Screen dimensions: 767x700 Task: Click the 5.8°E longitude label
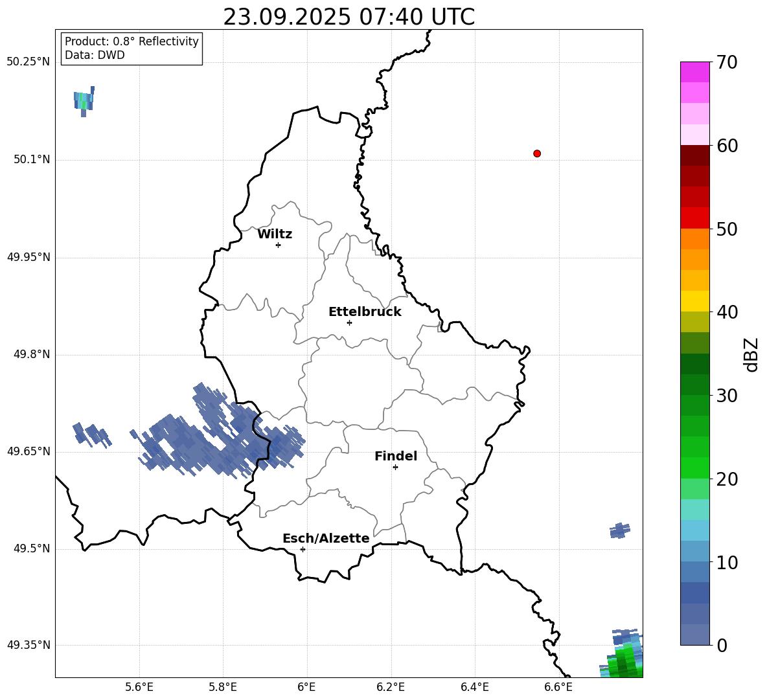pyautogui.click(x=223, y=687)
